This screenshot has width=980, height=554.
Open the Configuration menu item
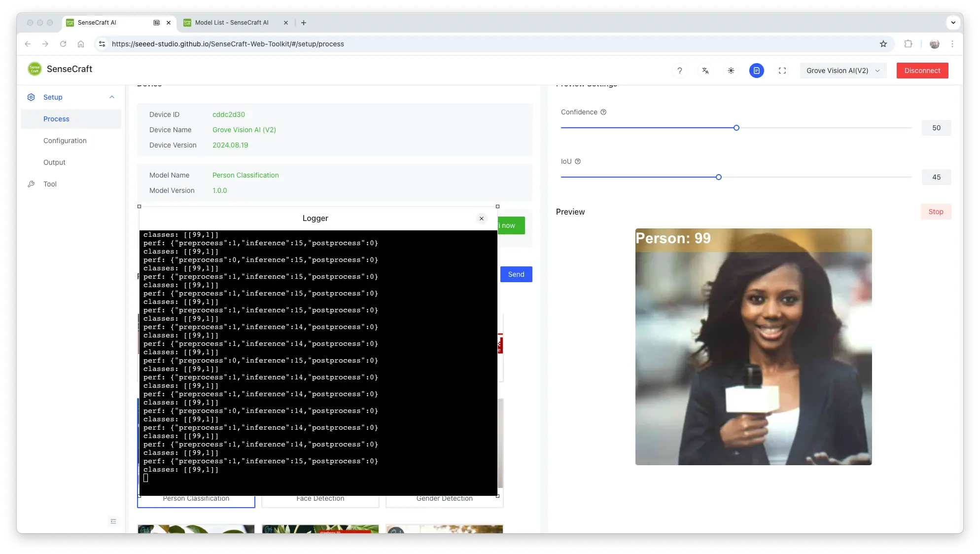[65, 141]
